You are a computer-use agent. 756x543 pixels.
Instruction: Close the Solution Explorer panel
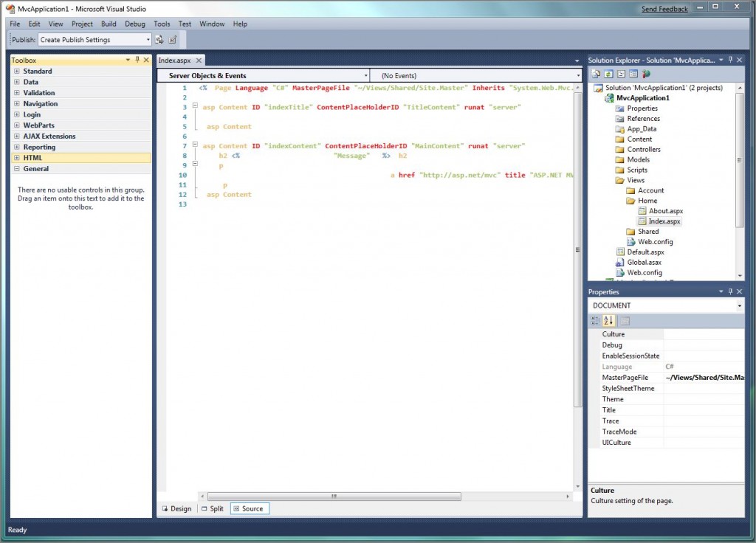coord(740,60)
